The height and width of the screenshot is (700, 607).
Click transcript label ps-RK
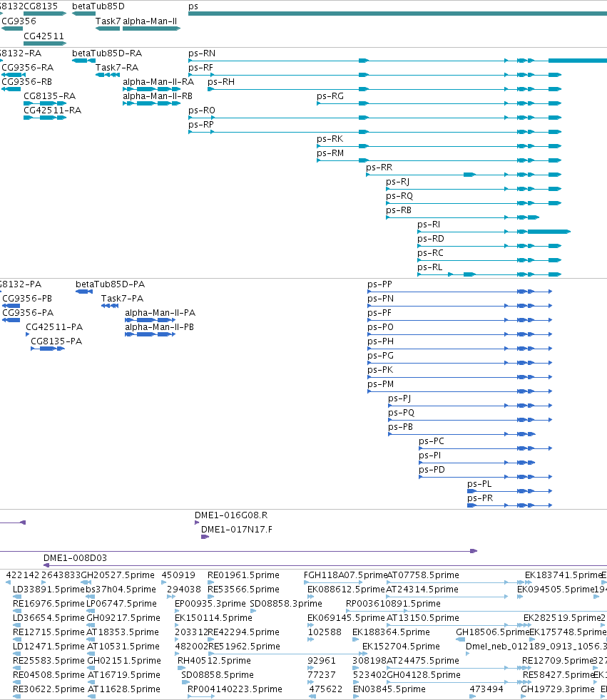330,139
